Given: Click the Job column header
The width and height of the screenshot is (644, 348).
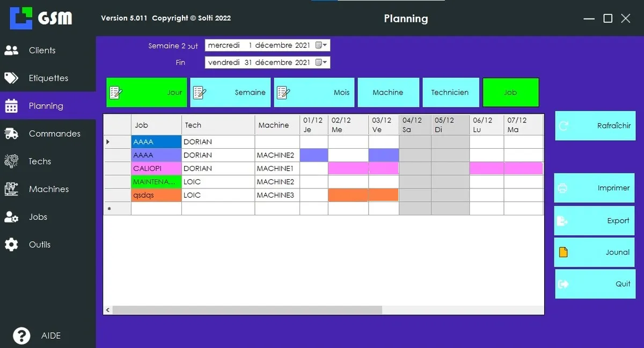Looking at the screenshot, I should (x=156, y=125).
